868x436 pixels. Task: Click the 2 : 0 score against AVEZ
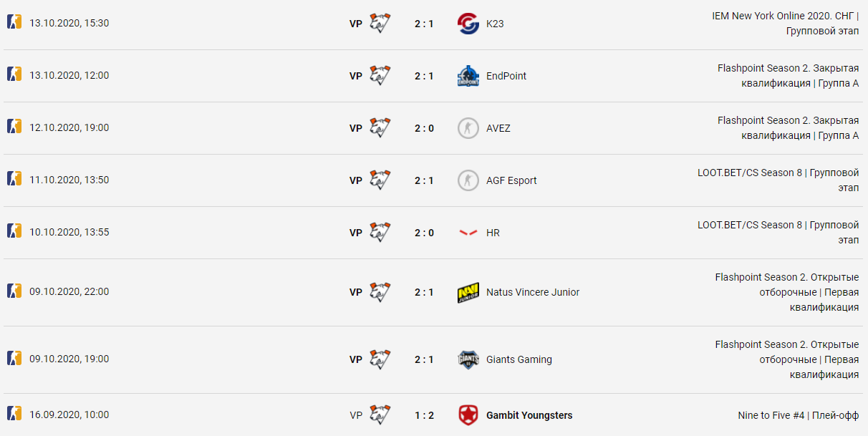[424, 128]
